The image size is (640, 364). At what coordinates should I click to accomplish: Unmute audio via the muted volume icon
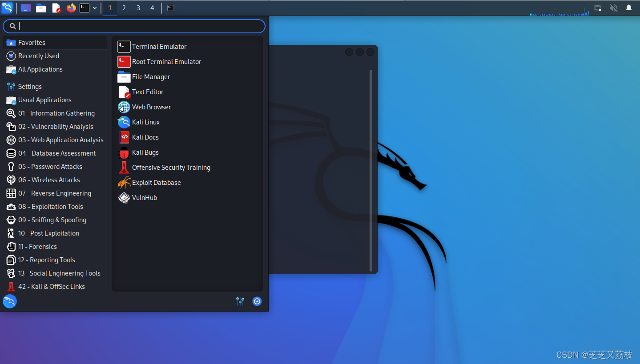(614, 8)
